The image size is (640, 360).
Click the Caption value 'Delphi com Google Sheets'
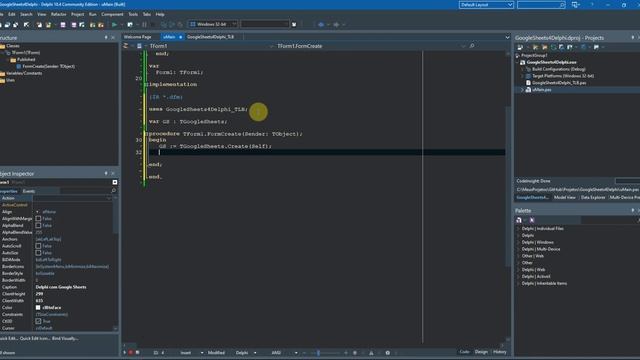pos(61,287)
